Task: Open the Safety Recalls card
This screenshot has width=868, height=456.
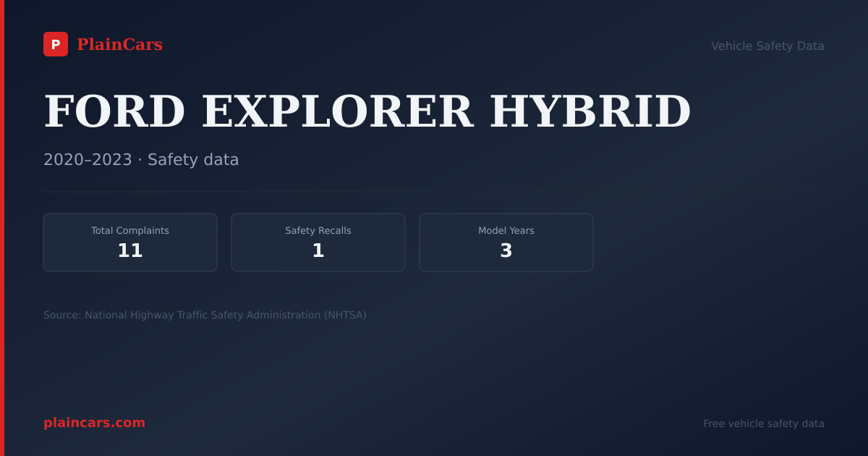Action: pos(318,242)
